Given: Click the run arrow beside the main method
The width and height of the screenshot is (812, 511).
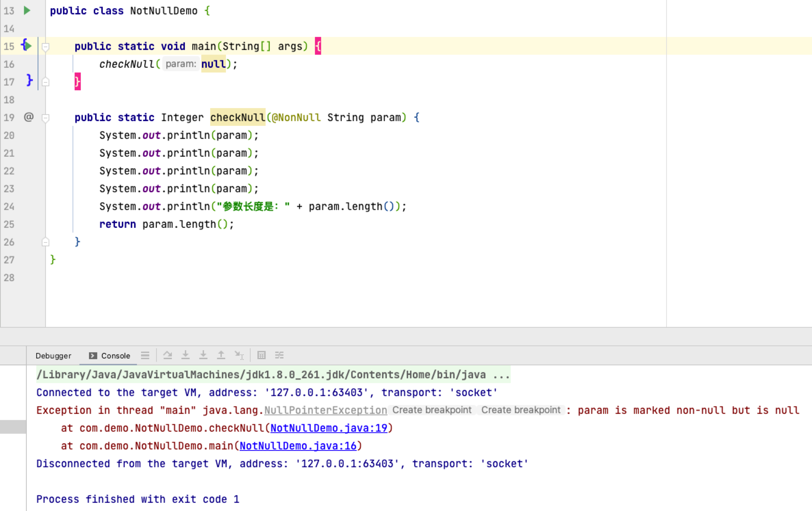Looking at the screenshot, I should (28, 46).
